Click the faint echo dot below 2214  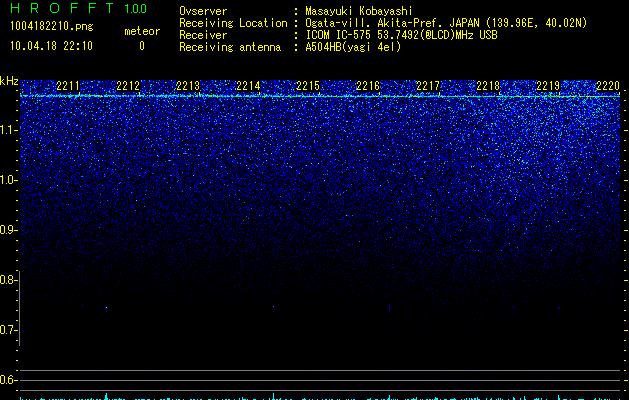(274, 307)
